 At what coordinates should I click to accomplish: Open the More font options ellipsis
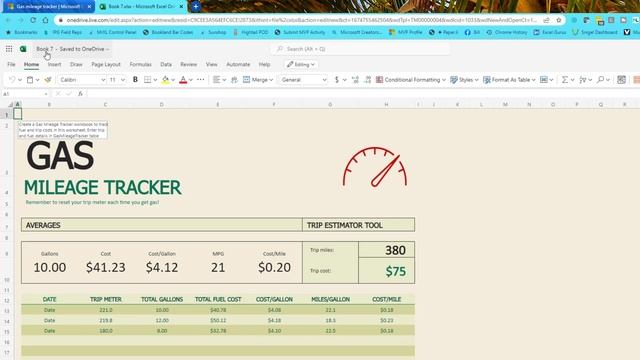[x=200, y=80]
